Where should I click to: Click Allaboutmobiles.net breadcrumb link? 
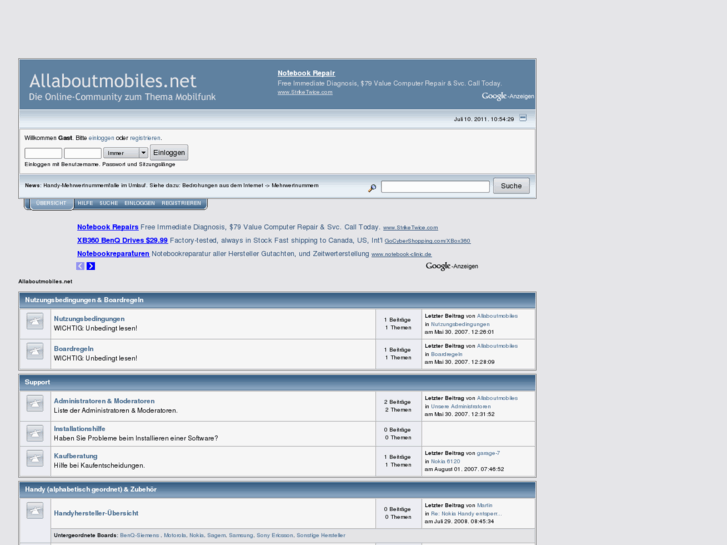[45, 282]
